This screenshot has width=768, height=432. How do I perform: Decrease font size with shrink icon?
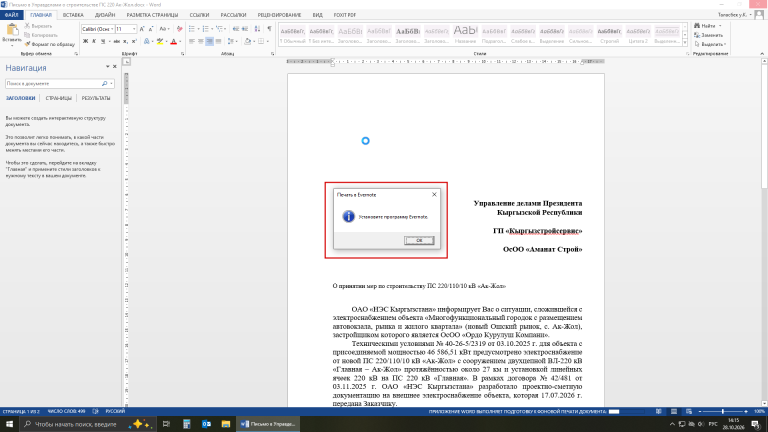click(x=151, y=29)
